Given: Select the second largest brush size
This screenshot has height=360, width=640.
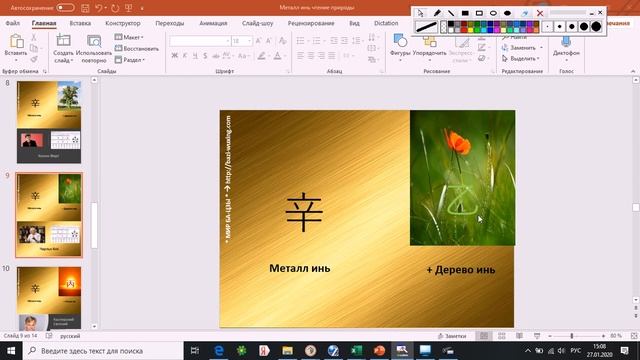Looking at the screenshot, I should click(x=584, y=27).
